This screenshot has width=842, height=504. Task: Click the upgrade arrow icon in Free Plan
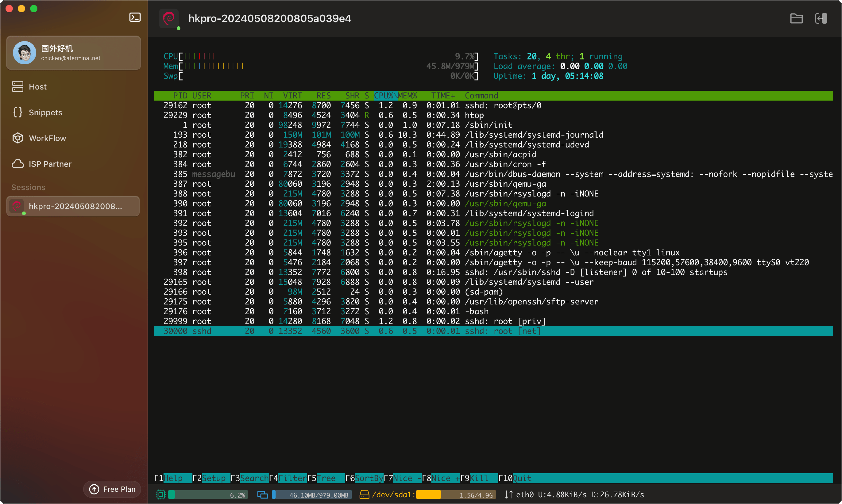94,489
